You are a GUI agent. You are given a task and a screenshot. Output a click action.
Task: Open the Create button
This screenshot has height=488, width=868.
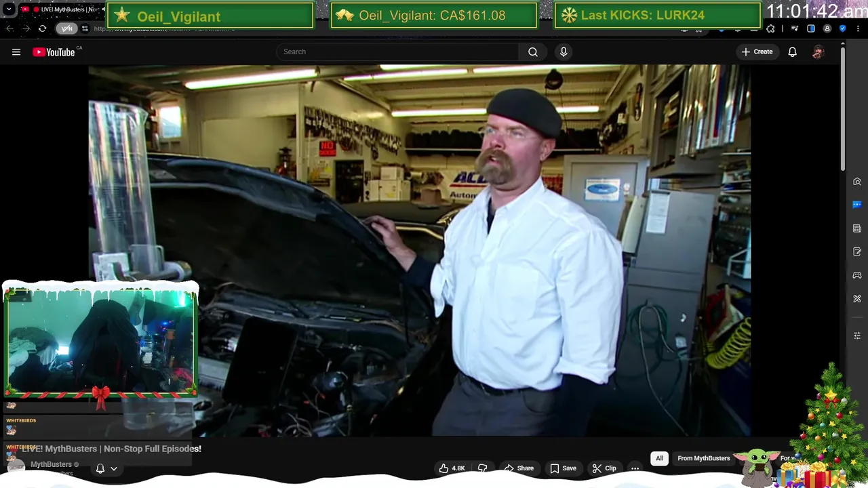click(x=757, y=52)
